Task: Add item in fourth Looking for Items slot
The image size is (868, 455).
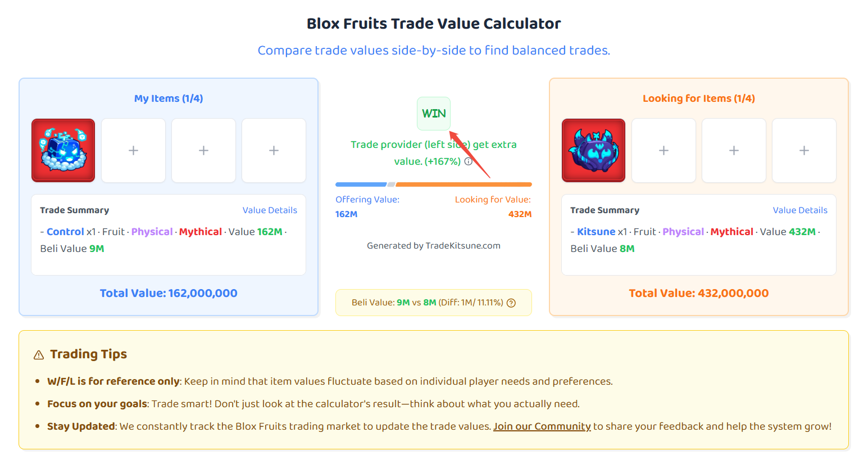Action: (804, 150)
